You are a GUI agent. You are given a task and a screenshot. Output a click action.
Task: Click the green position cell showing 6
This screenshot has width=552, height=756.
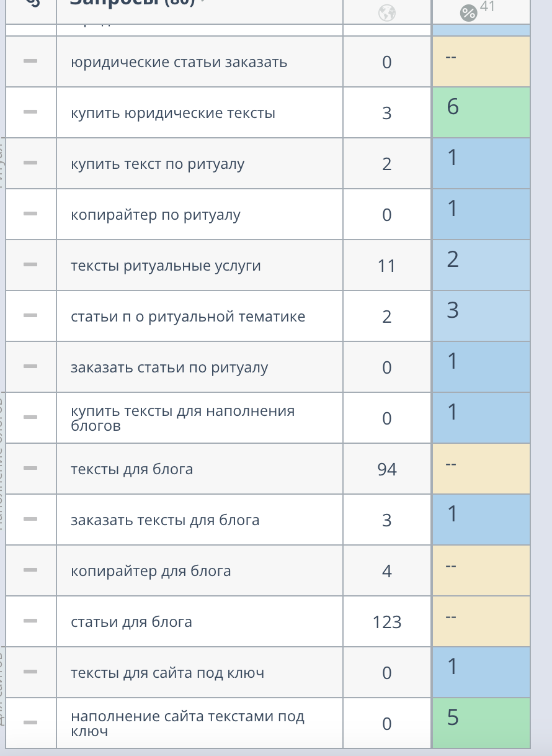point(481,112)
